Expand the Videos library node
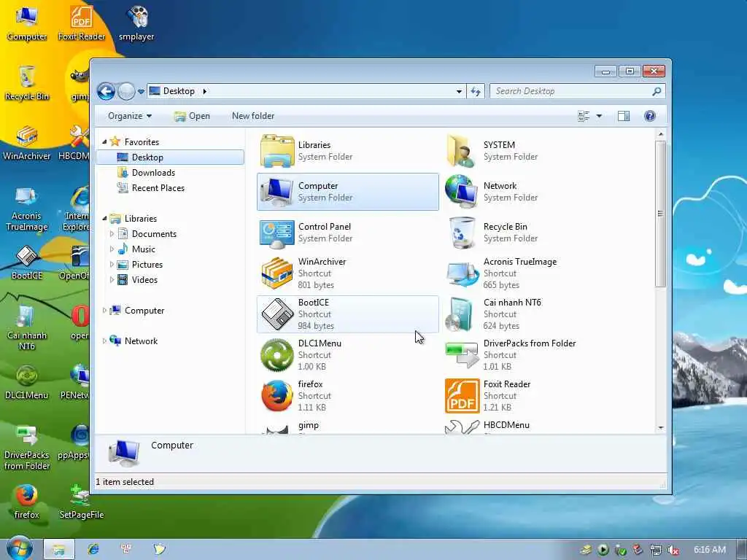The width and height of the screenshot is (747, 560). (x=112, y=279)
